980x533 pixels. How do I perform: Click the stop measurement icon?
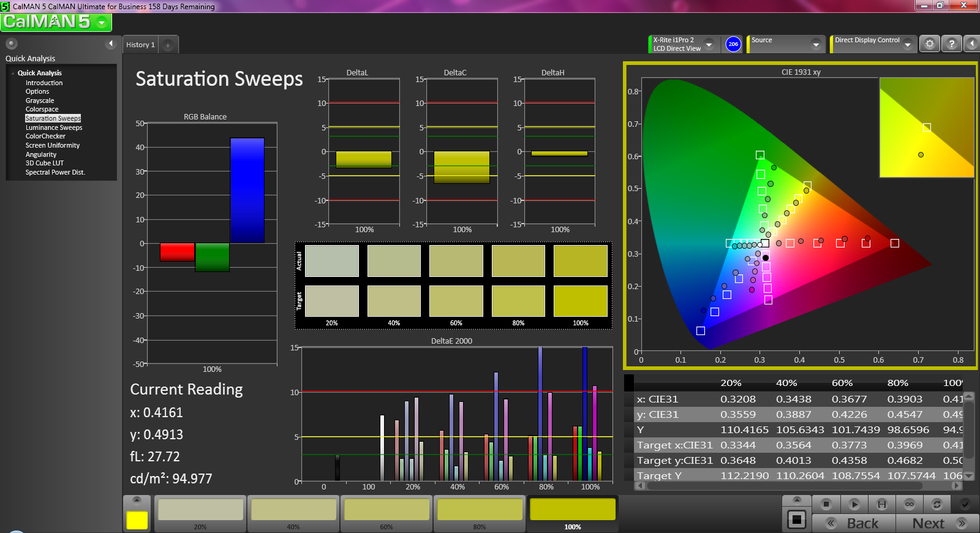(x=826, y=504)
